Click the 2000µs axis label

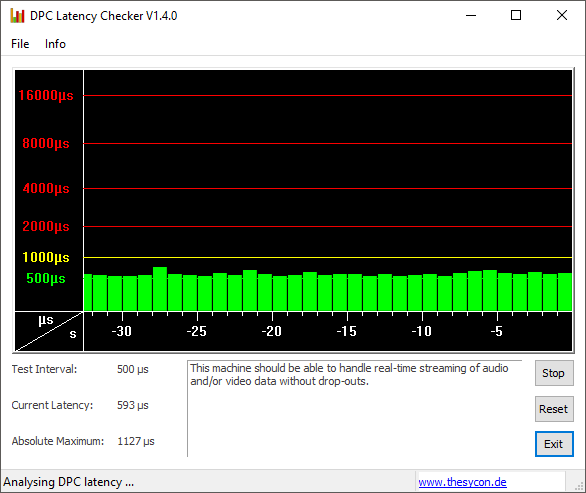point(46,226)
